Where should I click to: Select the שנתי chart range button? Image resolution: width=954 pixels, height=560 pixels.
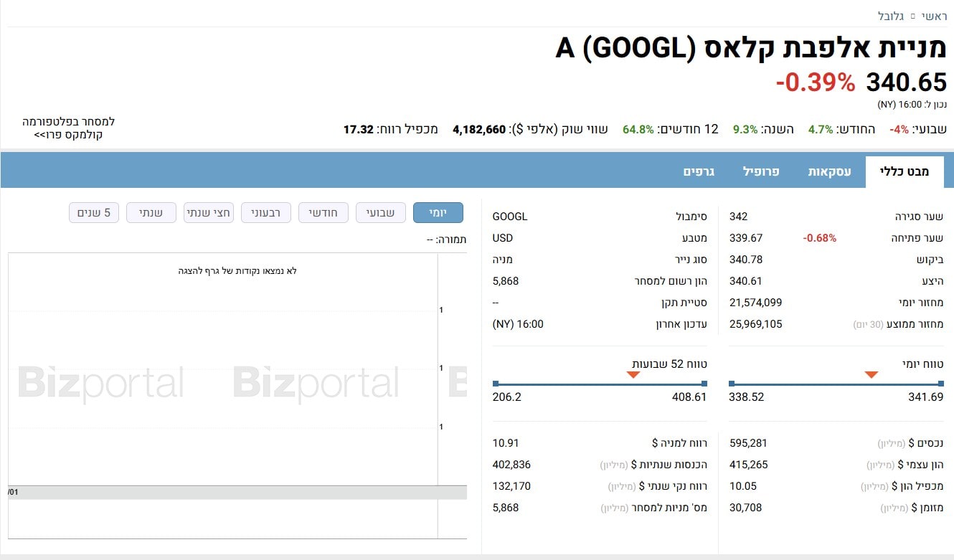[151, 213]
